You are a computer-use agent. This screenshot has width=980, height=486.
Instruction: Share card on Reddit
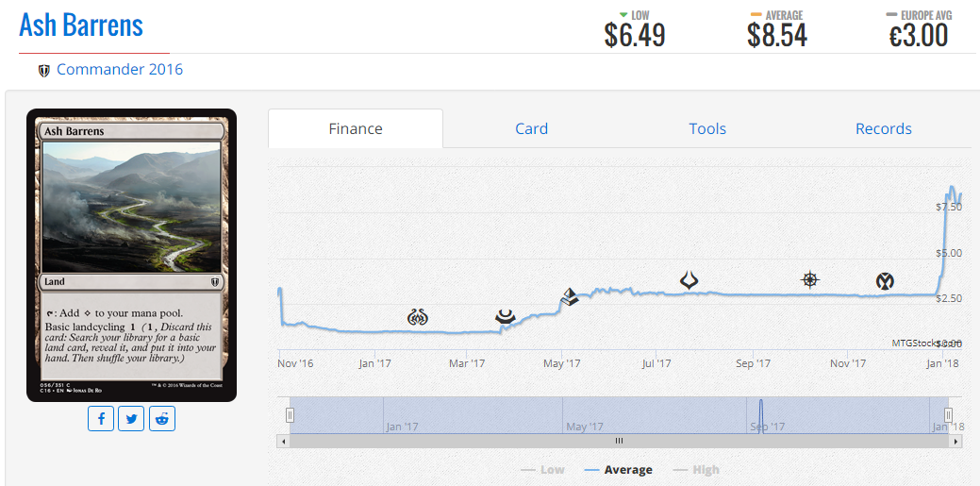162,418
